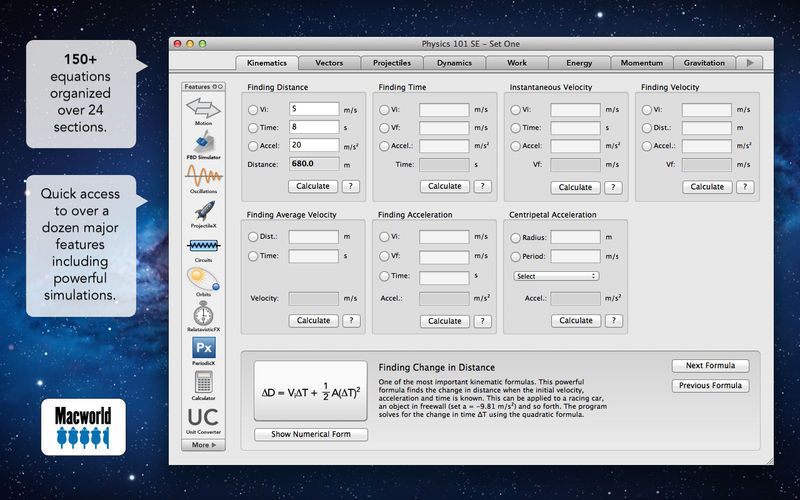This screenshot has height=500, width=800.
Task: Open the Select dropdown in Centripetal Acceleration
Action: tap(555, 276)
